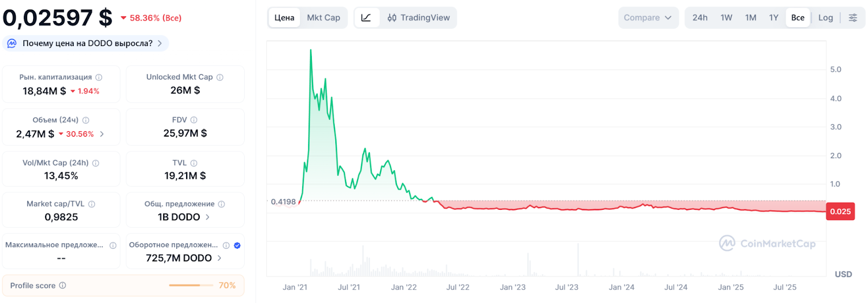Click info icon next to Market cap/TVL
868x303 pixels.
pos(92,204)
